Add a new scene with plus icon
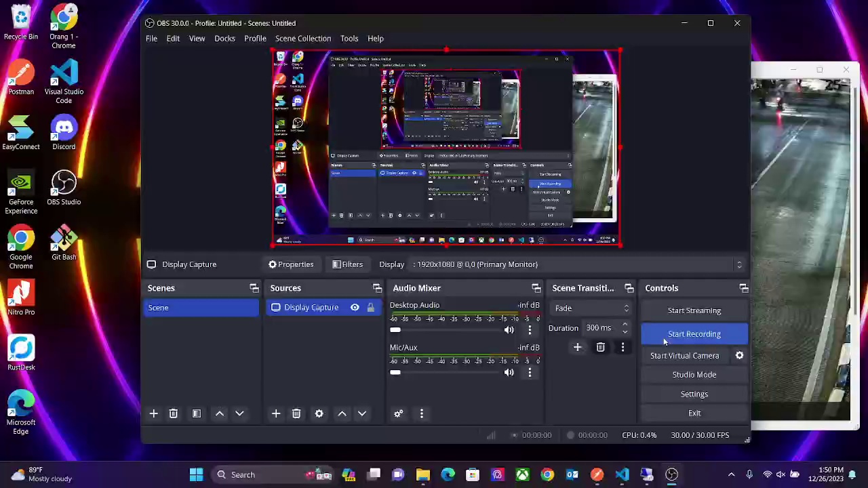The width and height of the screenshot is (868, 488). [x=153, y=413]
